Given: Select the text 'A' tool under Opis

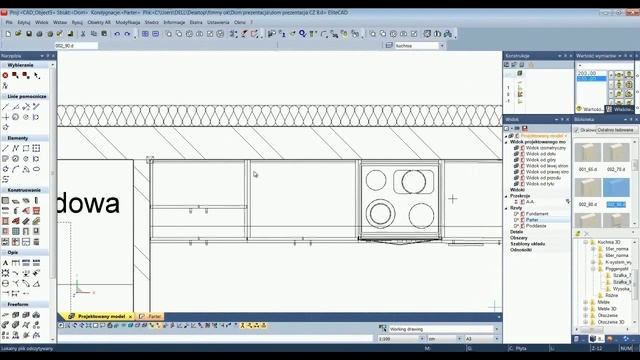Looking at the screenshot, I should (x=5, y=262).
